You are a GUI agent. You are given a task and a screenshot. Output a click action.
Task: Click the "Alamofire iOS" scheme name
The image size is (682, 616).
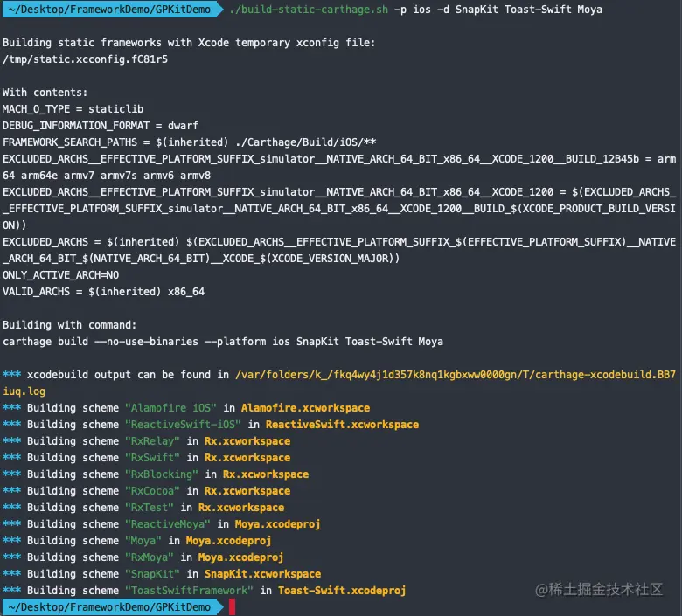coord(170,408)
